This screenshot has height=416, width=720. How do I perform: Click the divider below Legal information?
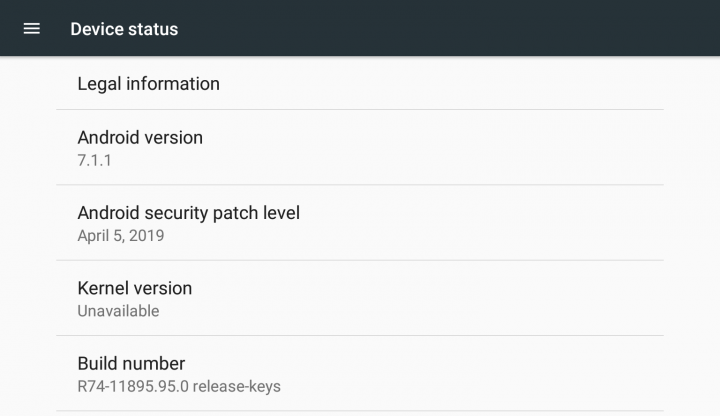(360, 110)
